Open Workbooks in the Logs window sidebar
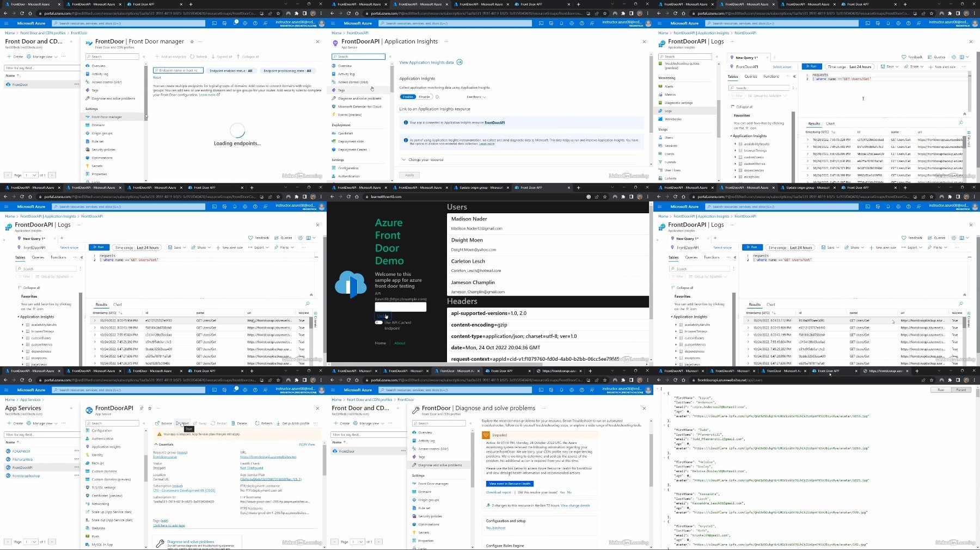Image resolution: width=980 pixels, height=550 pixels. (x=673, y=119)
